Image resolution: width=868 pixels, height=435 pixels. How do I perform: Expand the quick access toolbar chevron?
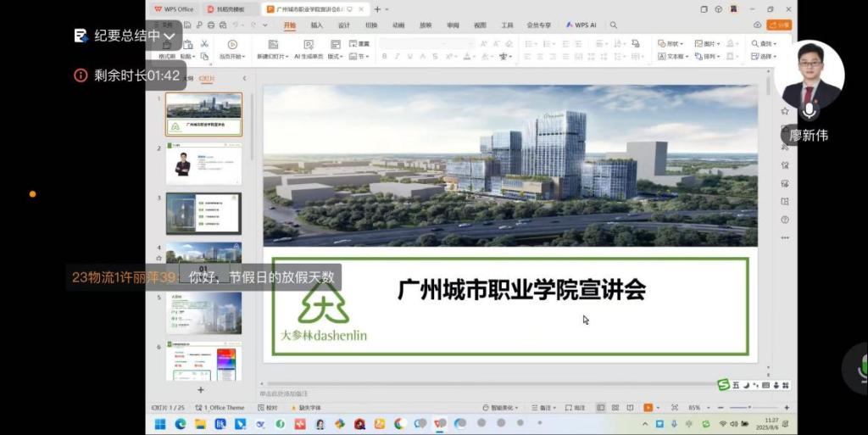[265, 25]
